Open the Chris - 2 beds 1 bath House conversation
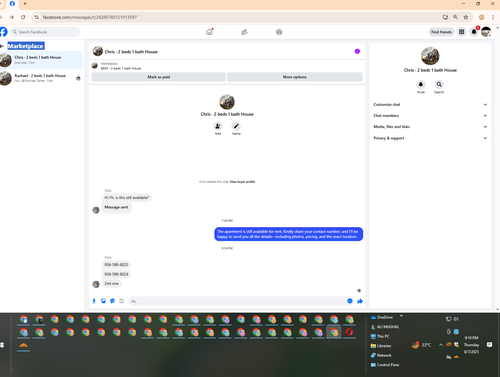Image resolution: width=500 pixels, height=377 pixels. (41, 60)
